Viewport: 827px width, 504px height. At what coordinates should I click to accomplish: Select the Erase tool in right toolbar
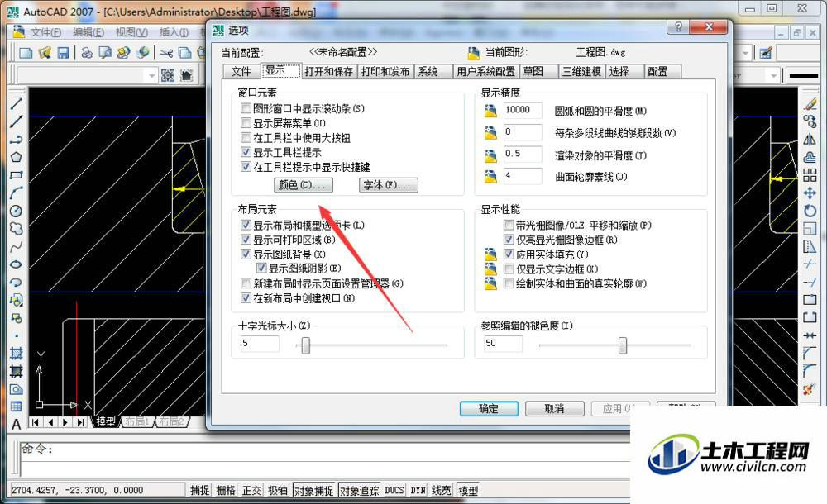pyautogui.click(x=810, y=104)
